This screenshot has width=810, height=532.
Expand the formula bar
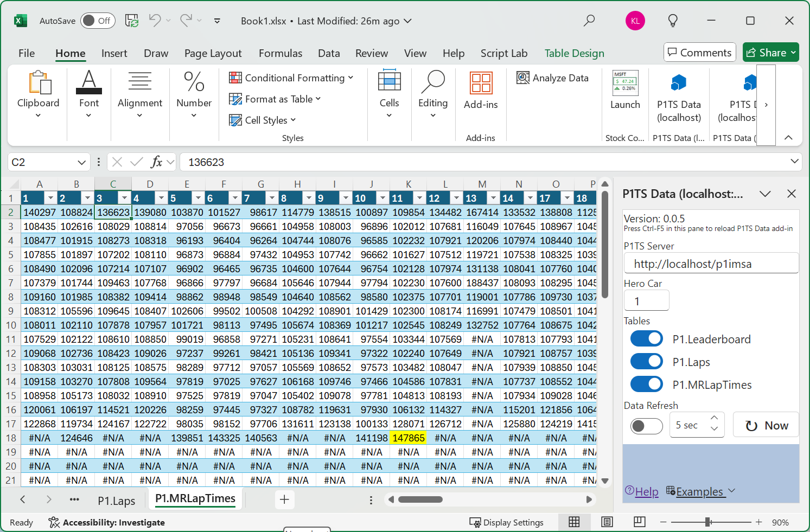coord(794,161)
